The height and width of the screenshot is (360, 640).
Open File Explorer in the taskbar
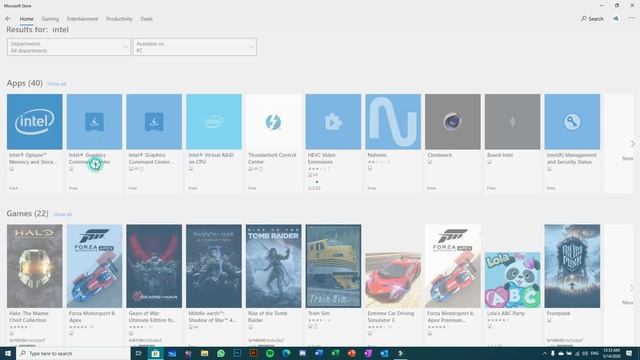tap(204, 353)
